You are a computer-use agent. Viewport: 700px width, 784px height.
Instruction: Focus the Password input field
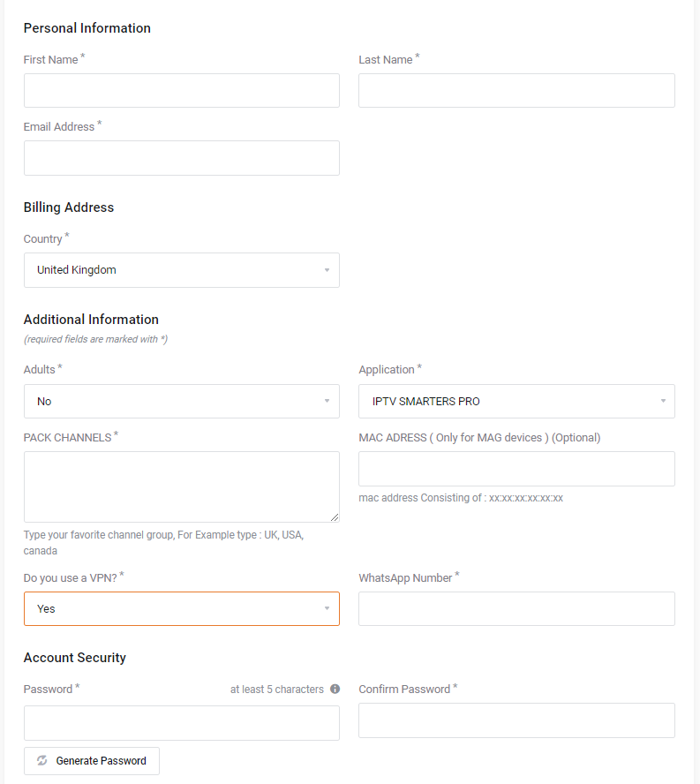pos(181,723)
